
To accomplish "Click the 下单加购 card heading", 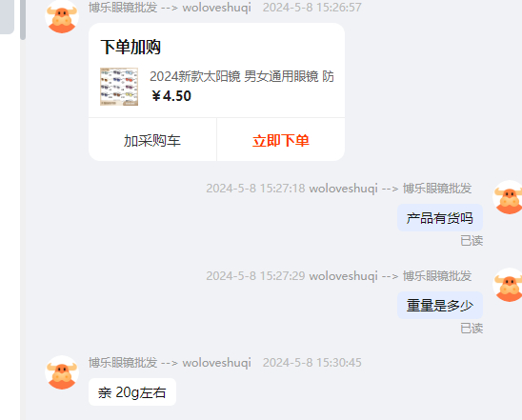I will [x=130, y=47].
